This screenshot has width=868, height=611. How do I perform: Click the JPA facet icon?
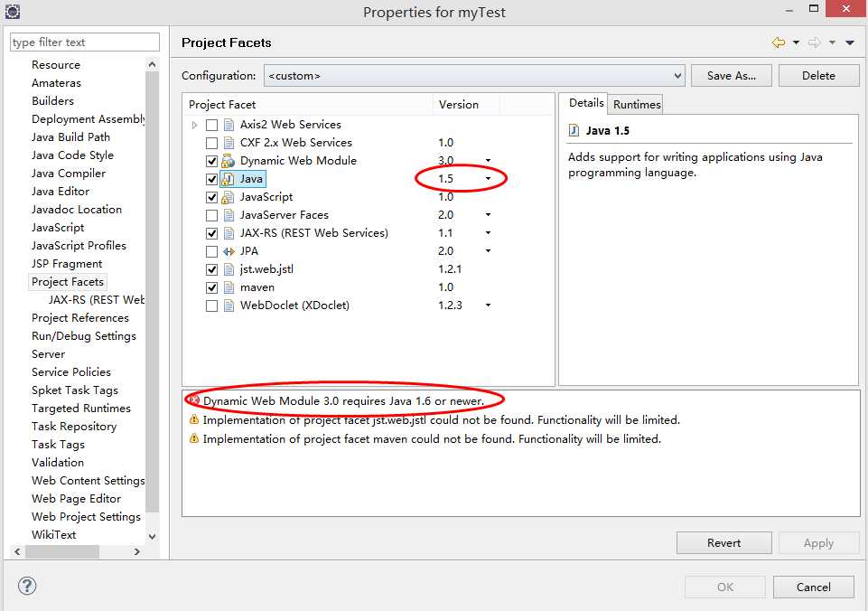229,251
